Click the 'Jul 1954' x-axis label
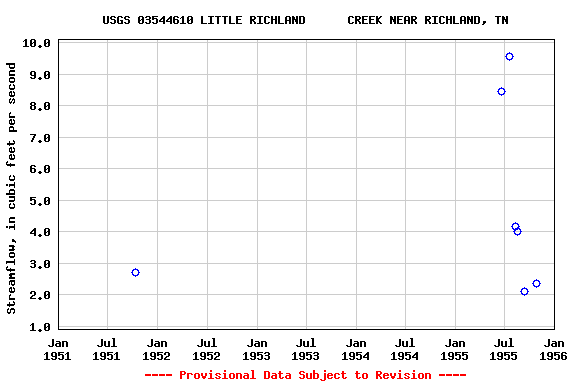 [x=405, y=349]
